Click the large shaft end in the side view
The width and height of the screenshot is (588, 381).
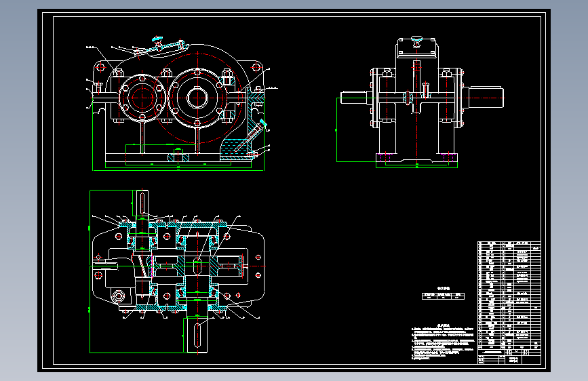click(486, 98)
